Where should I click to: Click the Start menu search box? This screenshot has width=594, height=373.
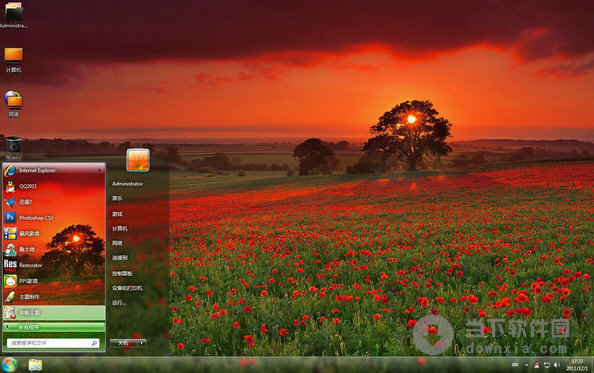pos(53,343)
